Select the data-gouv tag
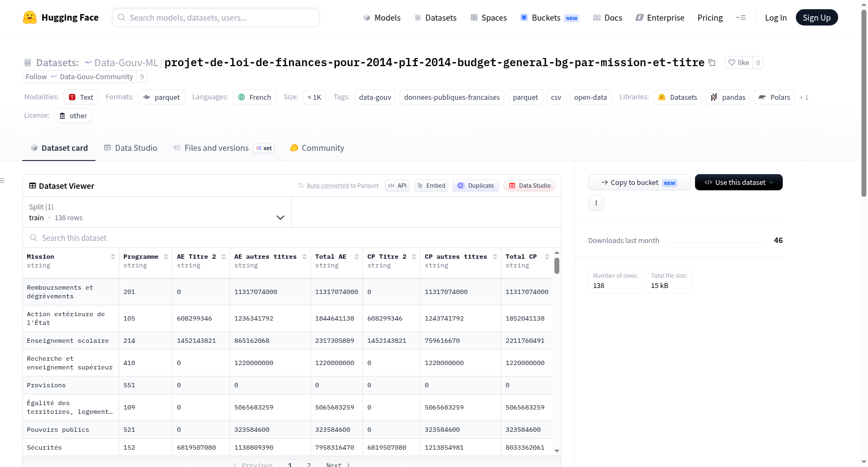Image resolution: width=868 pixels, height=467 pixels. tap(375, 97)
